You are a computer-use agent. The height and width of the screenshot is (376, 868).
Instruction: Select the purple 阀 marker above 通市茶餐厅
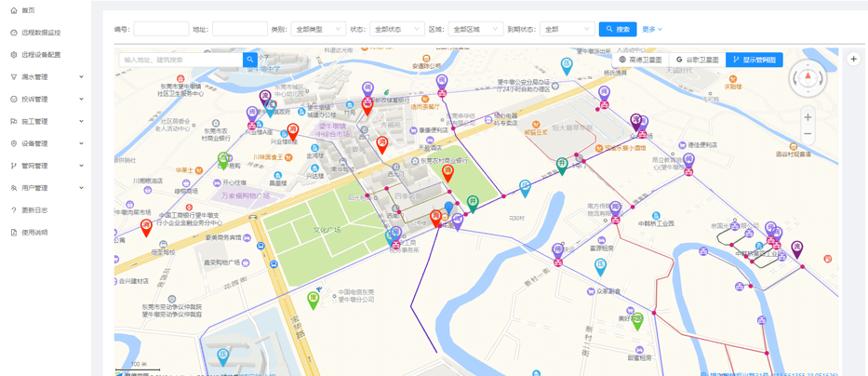[441, 83]
